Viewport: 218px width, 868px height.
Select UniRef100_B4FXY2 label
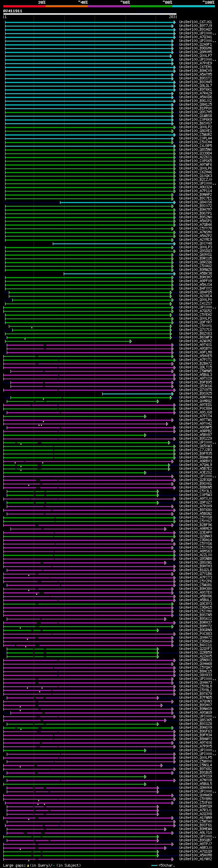pos(196,289)
